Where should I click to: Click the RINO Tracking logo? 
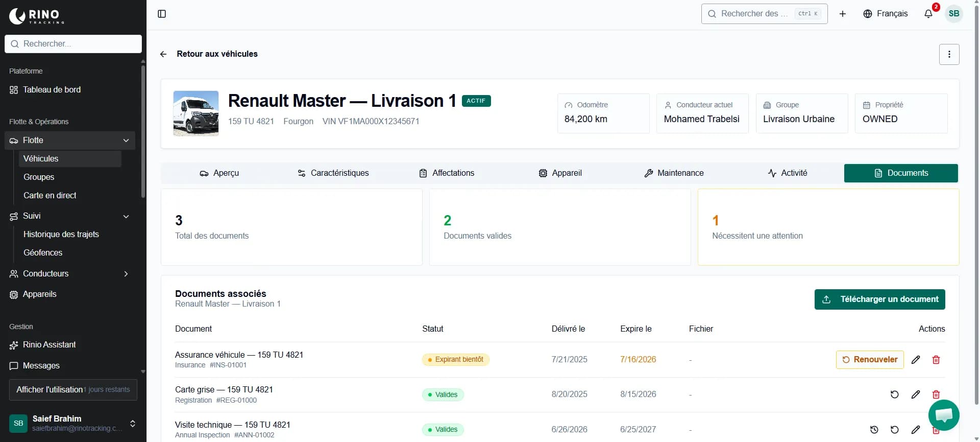coord(37,16)
